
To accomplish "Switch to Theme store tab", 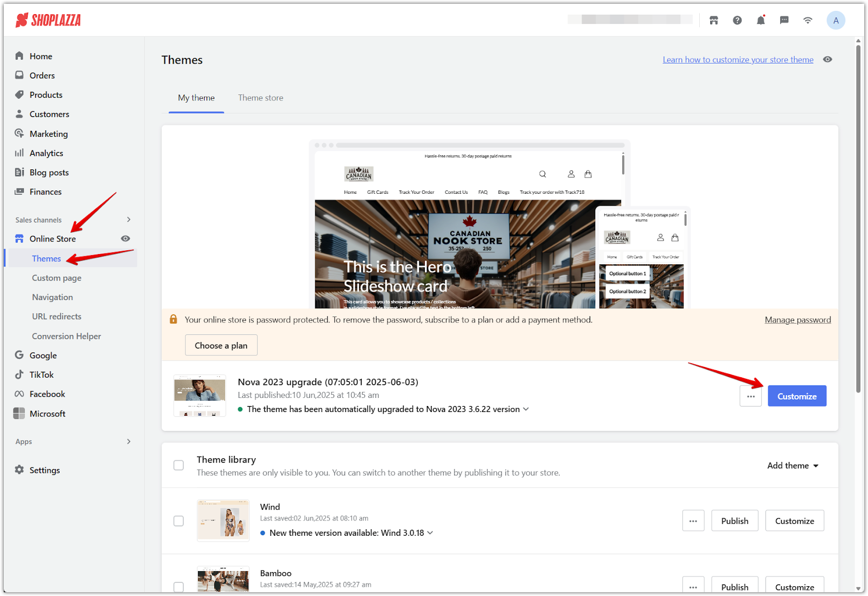I will click(260, 98).
